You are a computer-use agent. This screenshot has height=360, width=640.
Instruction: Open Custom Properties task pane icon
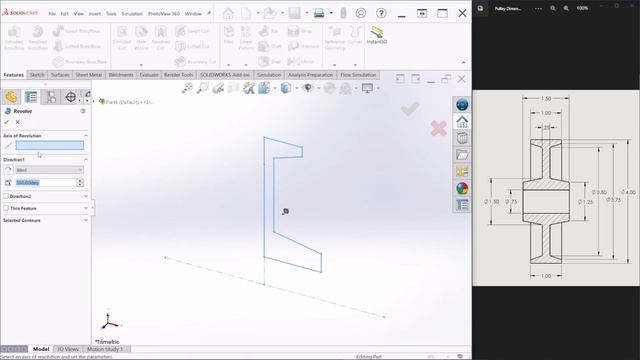[x=462, y=205]
